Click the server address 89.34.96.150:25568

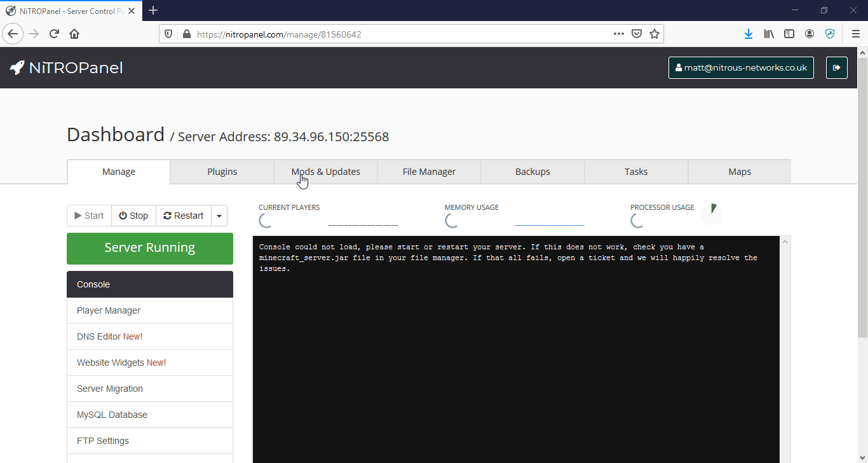click(x=331, y=137)
